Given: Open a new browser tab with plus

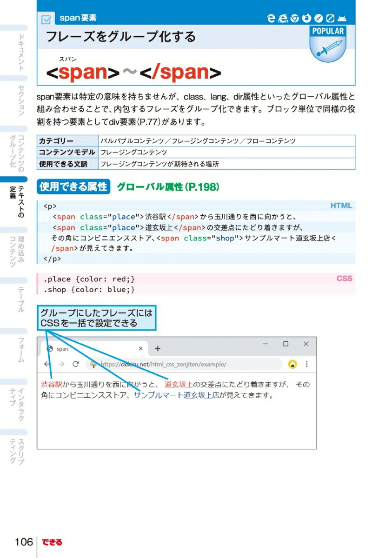Looking at the screenshot, I should pos(158,348).
